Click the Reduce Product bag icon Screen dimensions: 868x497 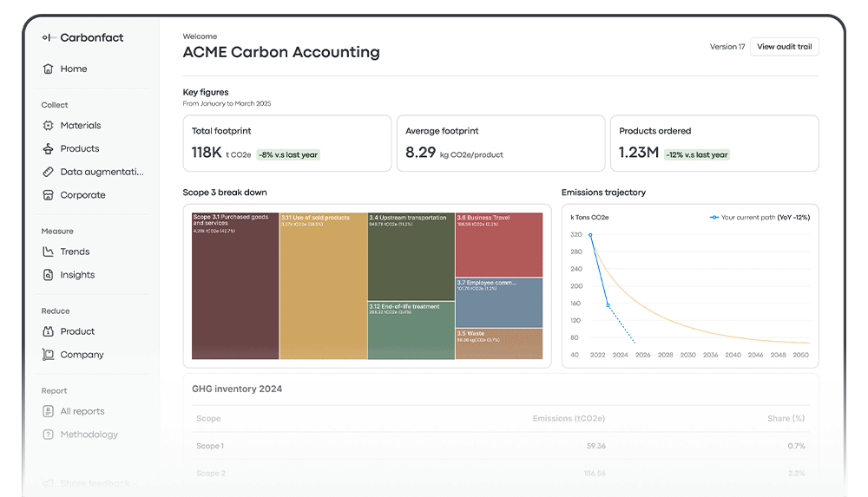48,331
